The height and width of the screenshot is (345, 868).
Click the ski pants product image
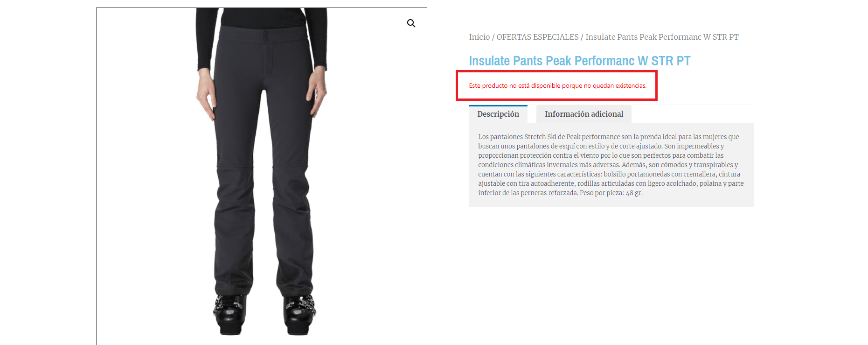[261, 176]
